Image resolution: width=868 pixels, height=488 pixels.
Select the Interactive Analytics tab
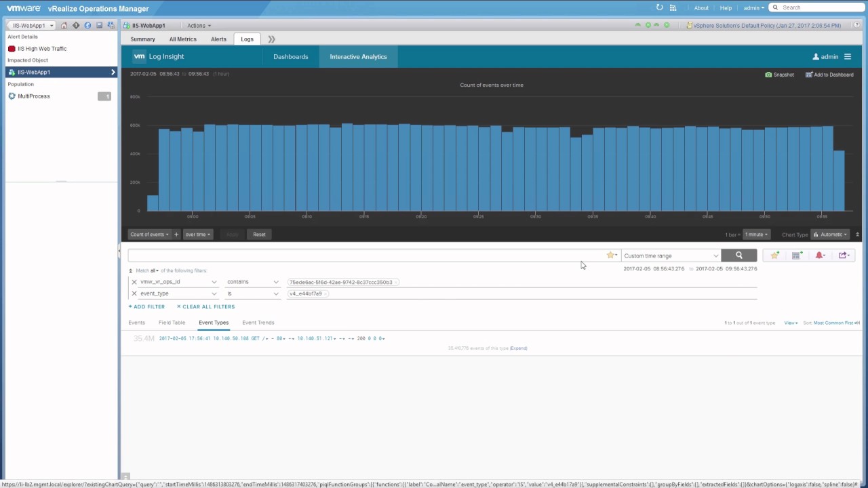click(x=358, y=57)
